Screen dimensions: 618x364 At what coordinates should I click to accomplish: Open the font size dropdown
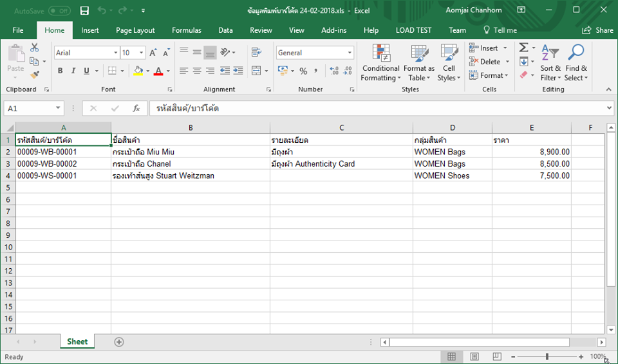[x=142, y=53]
